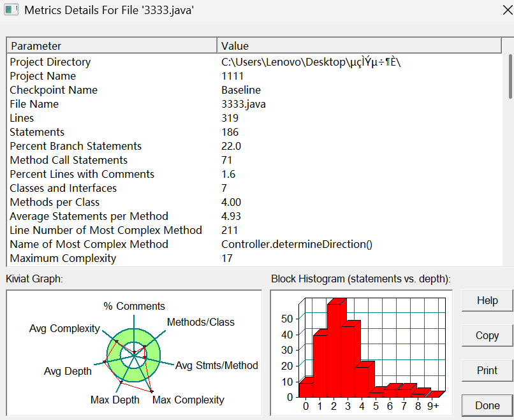Click the Help button
The height and width of the screenshot is (420, 514).
487,300
